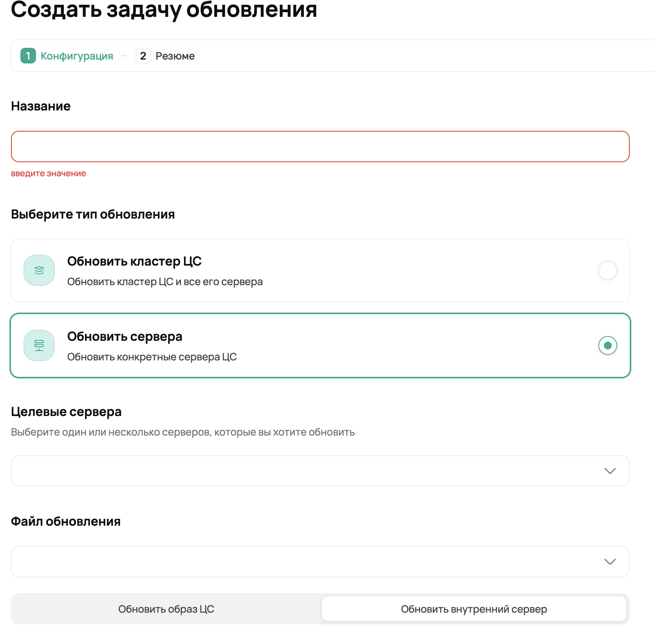The width and height of the screenshot is (654, 644).
Task: Expand the 'Целевые сервера' dropdown chevron
Action: (610, 471)
